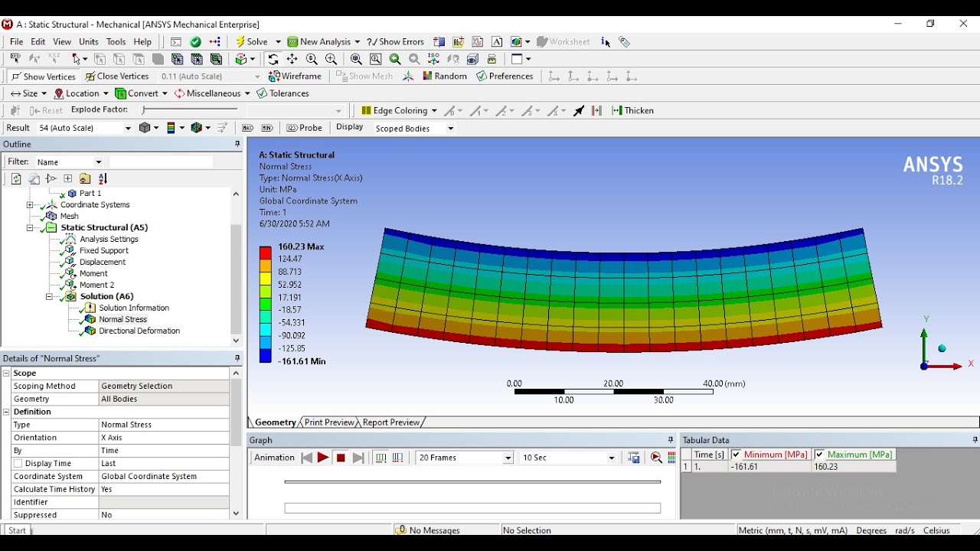The width and height of the screenshot is (980, 551).
Task: Open the Edit menu
Action: coord(38,41)
